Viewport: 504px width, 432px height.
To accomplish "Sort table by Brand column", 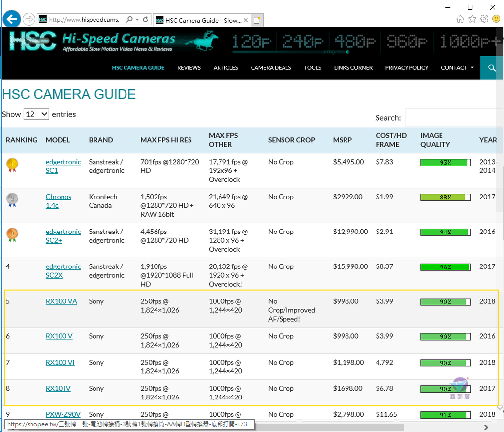I will 101,140.
